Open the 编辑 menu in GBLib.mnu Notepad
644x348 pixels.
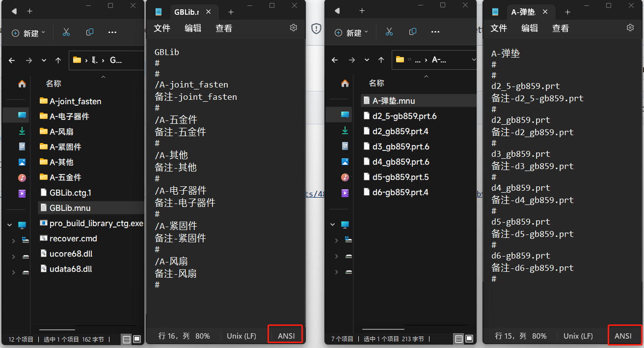pos(193,28)
